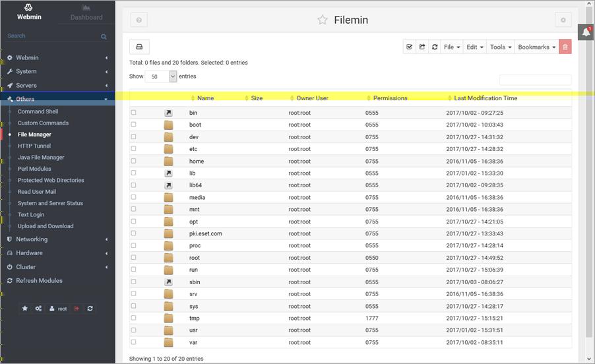Viewport: 595px width, 364px height.
Task: Click the disk drive path button
Action: [x=139, y=47]
